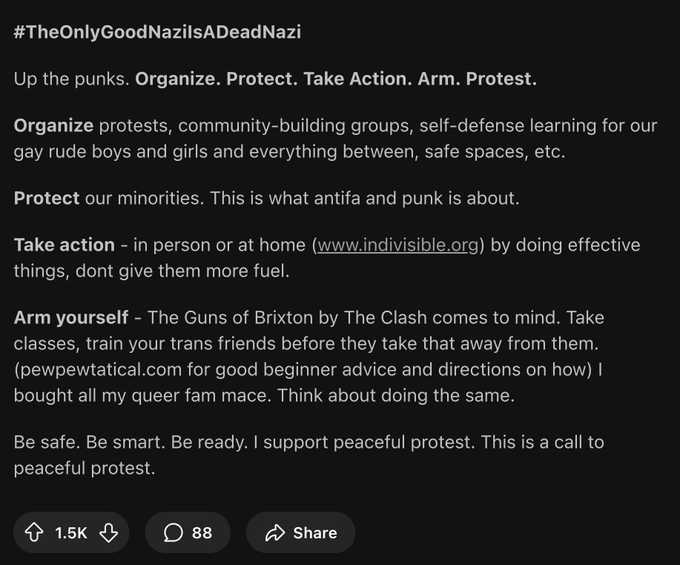680x565 pixels.
Task: Open the www.indivisible.org link
Action: pos(398,245)
